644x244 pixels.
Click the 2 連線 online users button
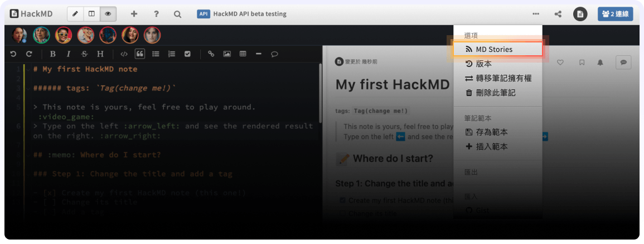(615, 13)
